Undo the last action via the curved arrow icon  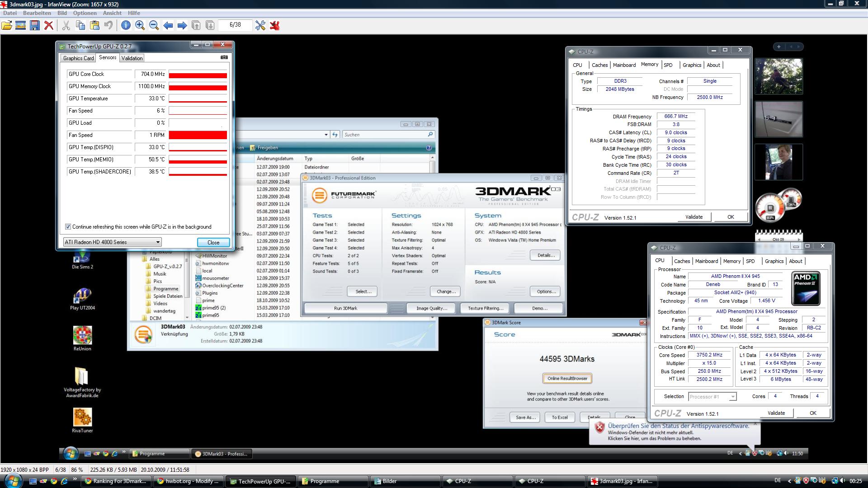(x=108, y=25)
